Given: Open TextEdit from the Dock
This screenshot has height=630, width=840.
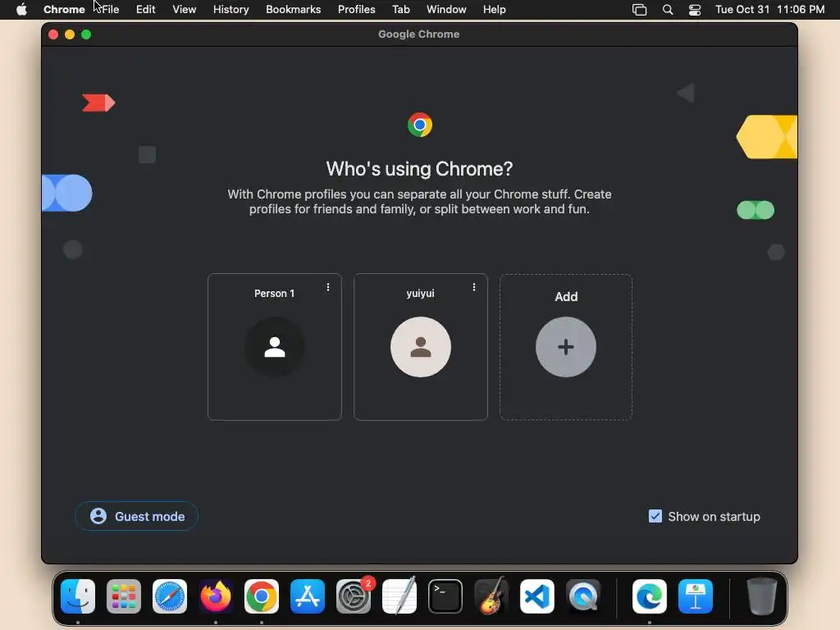Looking at the screenshot, I should click(x=399, y=596).
